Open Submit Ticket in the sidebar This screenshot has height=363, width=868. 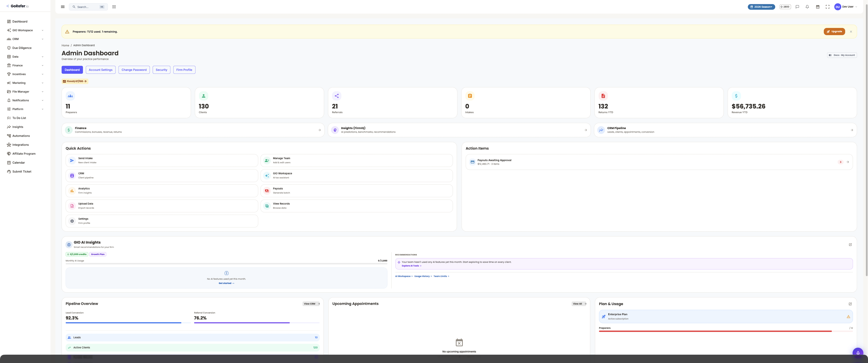pos(25,171)
